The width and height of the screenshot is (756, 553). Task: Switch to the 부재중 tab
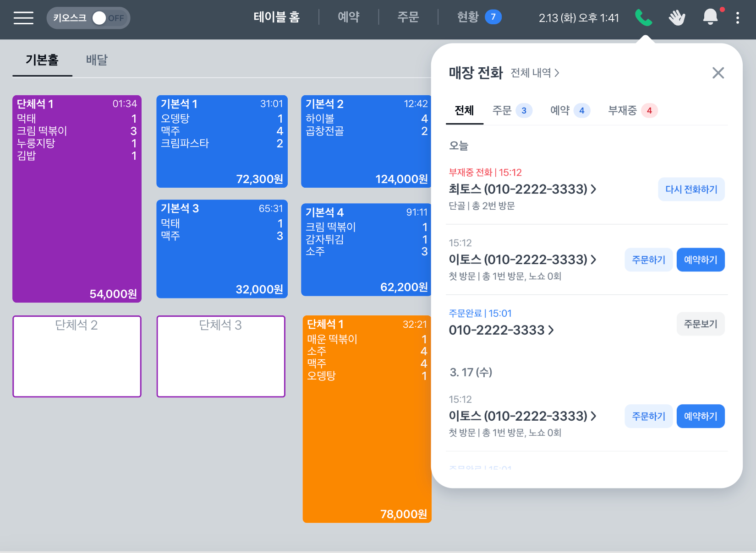pos(632,110)
